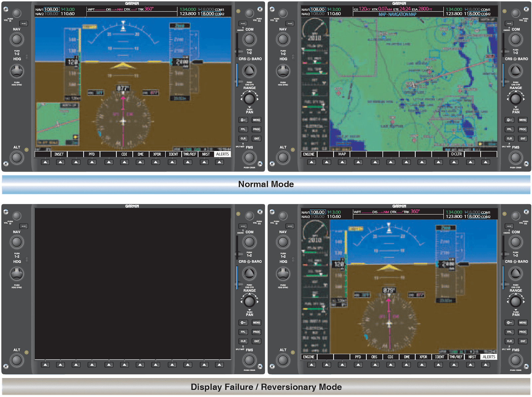
Task: Click the arrow key beneath MAP on navigation map display
Action: [x=342, y=162]
